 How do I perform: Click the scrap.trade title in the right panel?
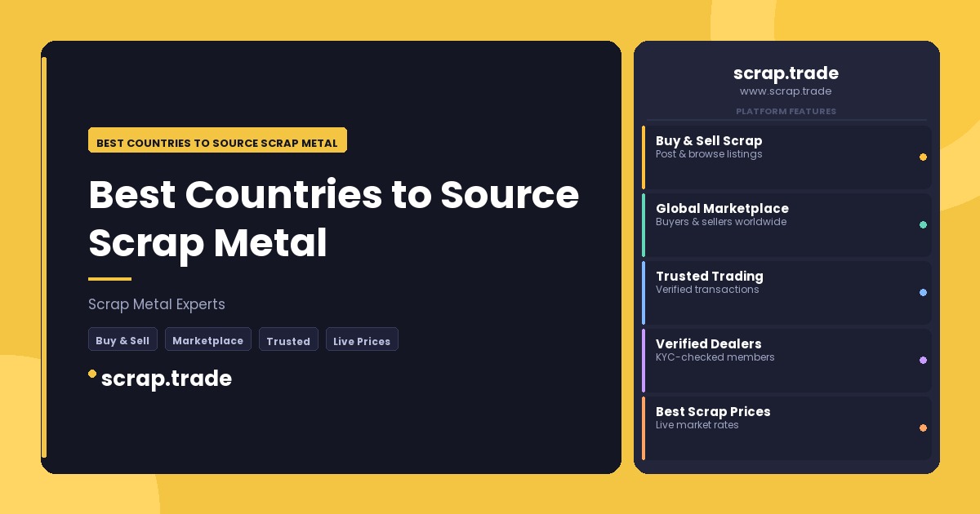coord(786,73)
